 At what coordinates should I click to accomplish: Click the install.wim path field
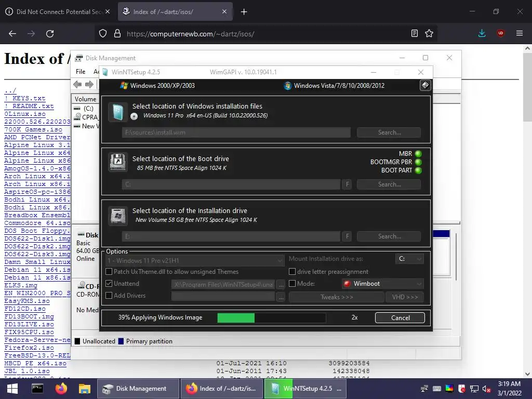tap(236, 132)
